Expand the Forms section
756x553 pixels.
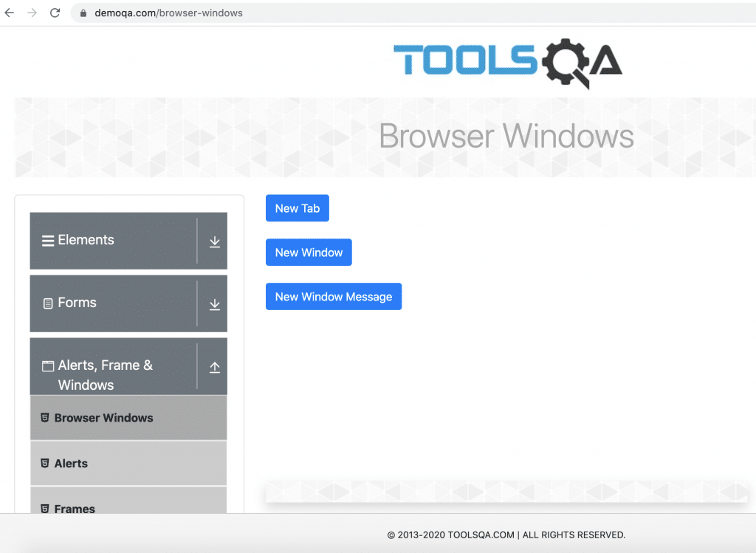point(214,303)
